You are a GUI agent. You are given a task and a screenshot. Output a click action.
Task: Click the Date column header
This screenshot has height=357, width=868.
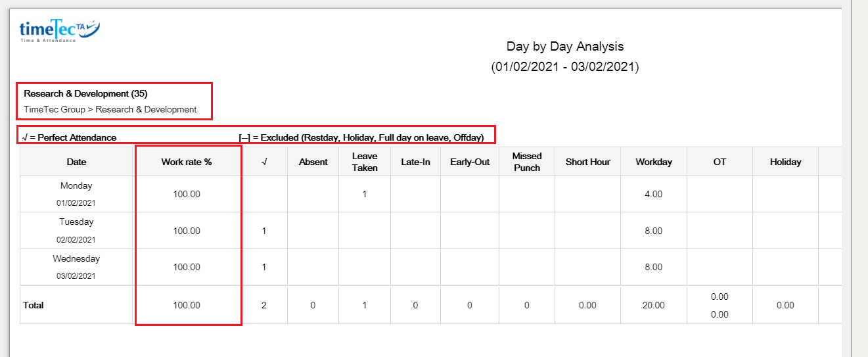(76, 162)
